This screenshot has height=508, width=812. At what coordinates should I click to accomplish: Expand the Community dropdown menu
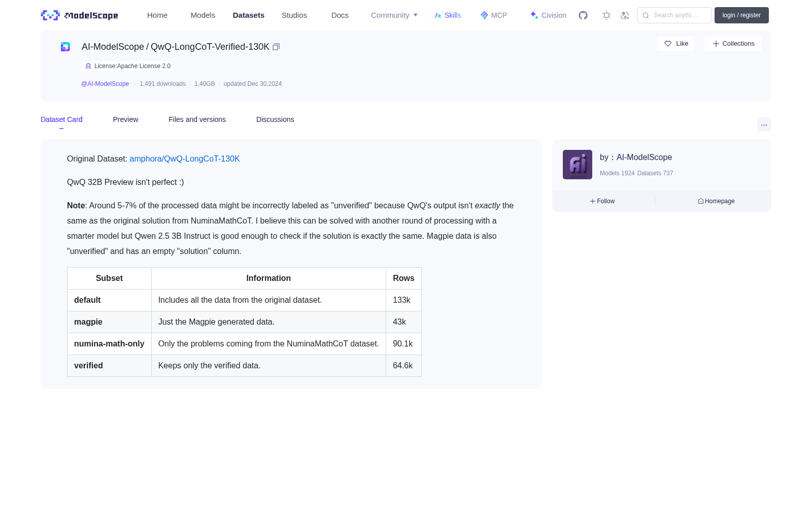[394, 15]
